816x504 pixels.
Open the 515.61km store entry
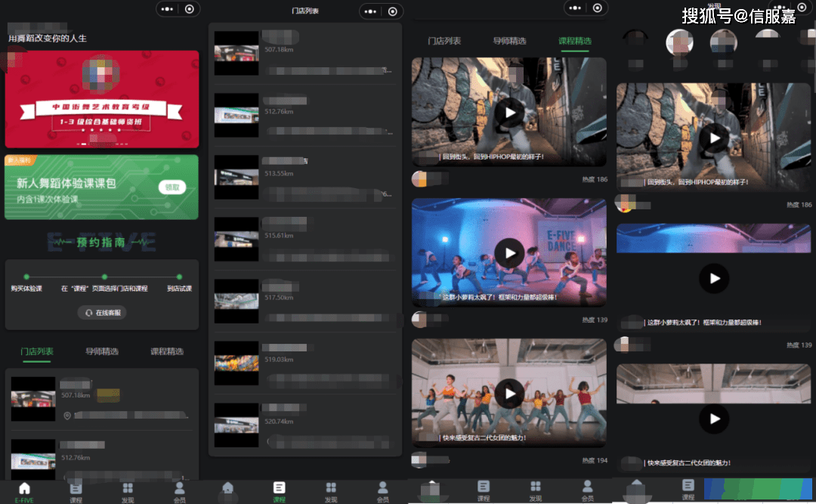click(305, 239)
